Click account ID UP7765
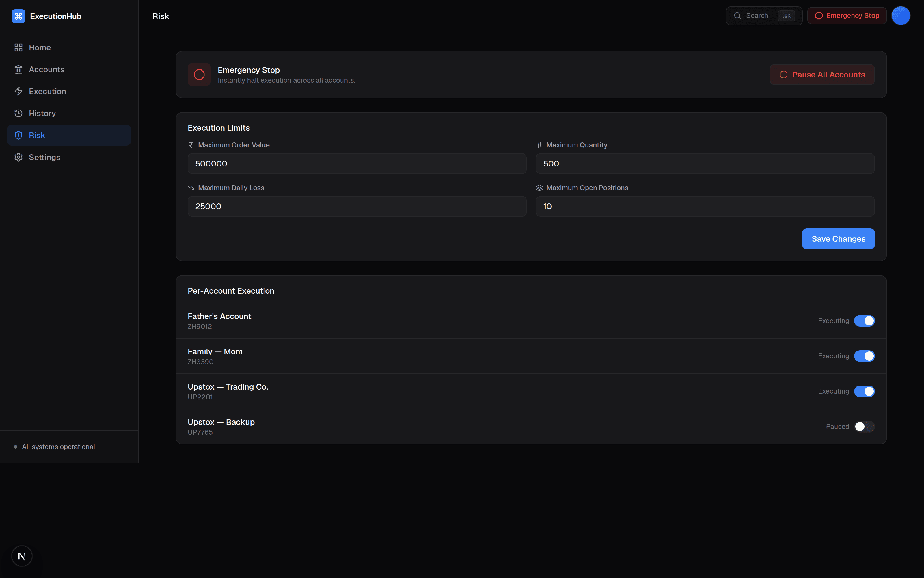This screenshot has width=924, height=578. tap(200, 432)
